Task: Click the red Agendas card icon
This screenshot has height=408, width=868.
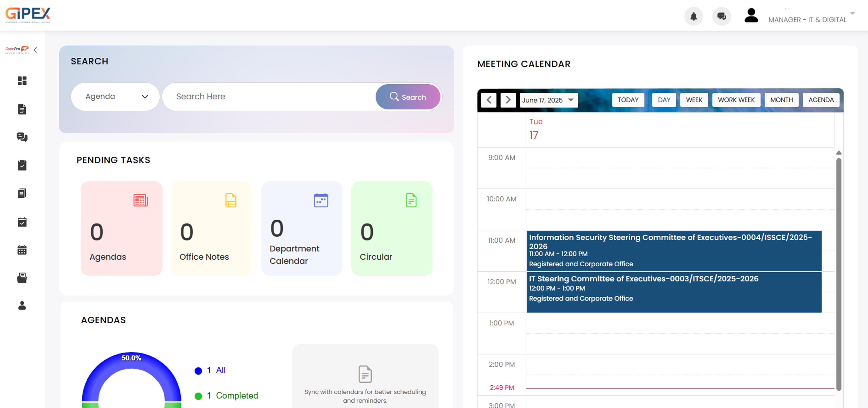Action: [140, 200]
